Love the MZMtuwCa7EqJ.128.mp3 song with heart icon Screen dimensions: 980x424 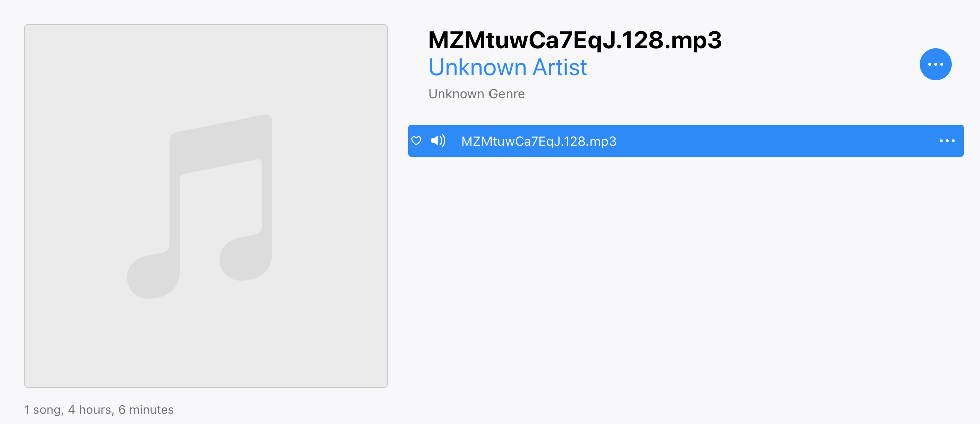(x=416, y=141)
